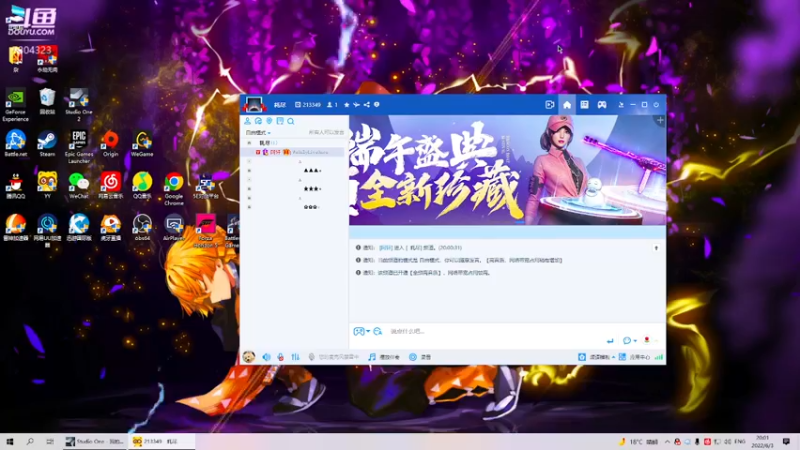The image size is (800, 450).
Task: Click the channel avatar in YY title bar
Action: point(254,104)
